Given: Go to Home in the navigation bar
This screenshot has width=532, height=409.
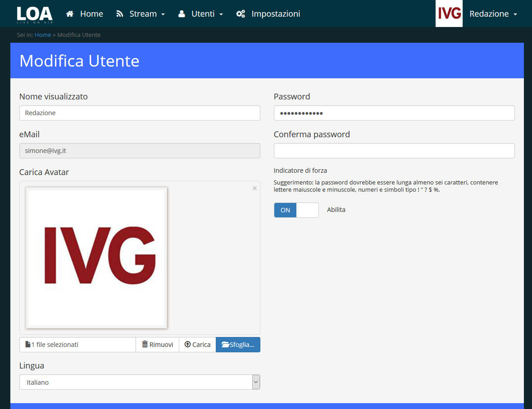Looking at the screenshot, I should [x=85, y=14].
